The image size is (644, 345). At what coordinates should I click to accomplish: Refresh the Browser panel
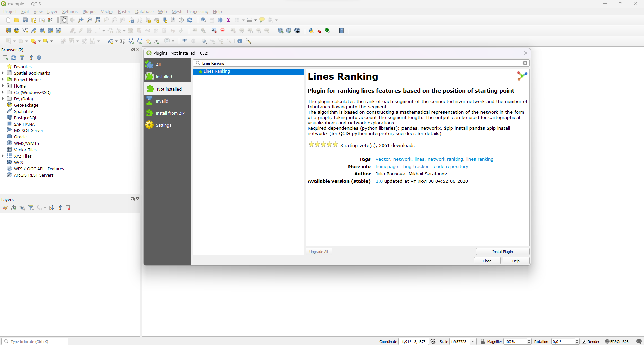pyautogui.click(x=14, y=58)
